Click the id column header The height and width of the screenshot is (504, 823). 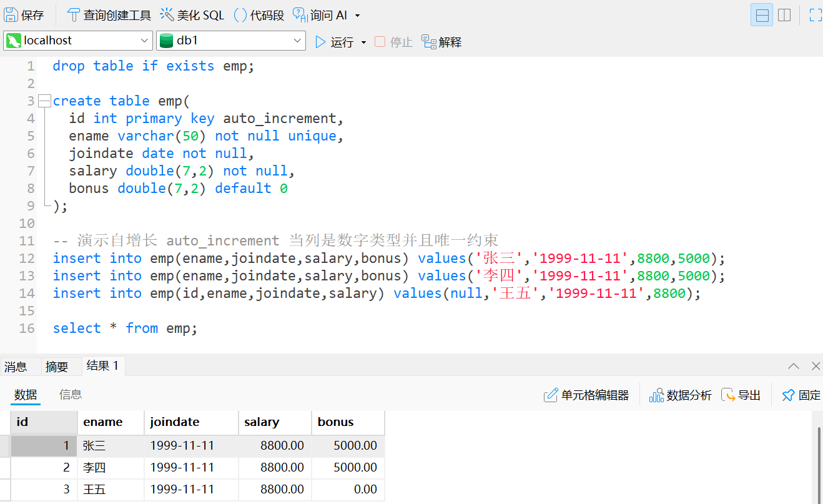pyautogui.click(x=44, y=422)
